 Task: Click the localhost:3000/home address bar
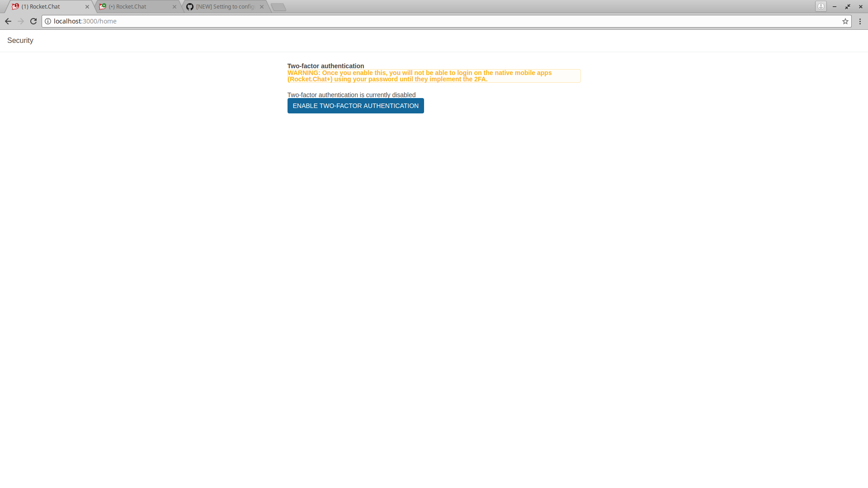tap(85, 21)
